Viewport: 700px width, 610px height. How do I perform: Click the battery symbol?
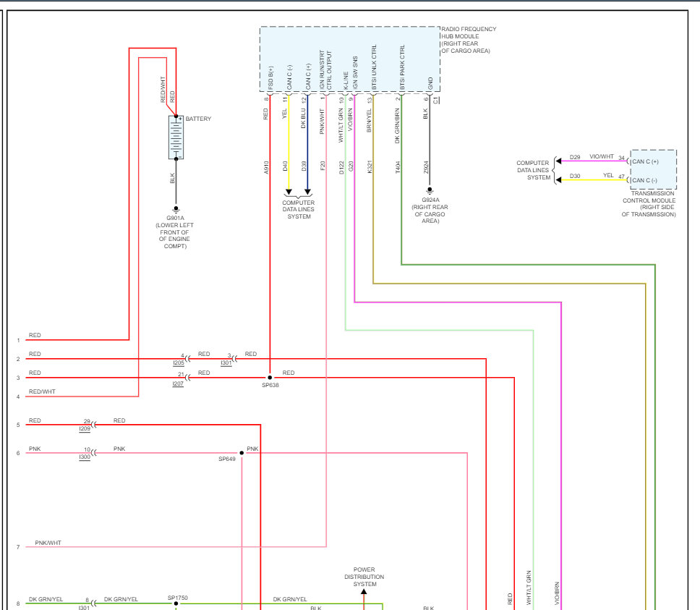[x=176, y=137]
